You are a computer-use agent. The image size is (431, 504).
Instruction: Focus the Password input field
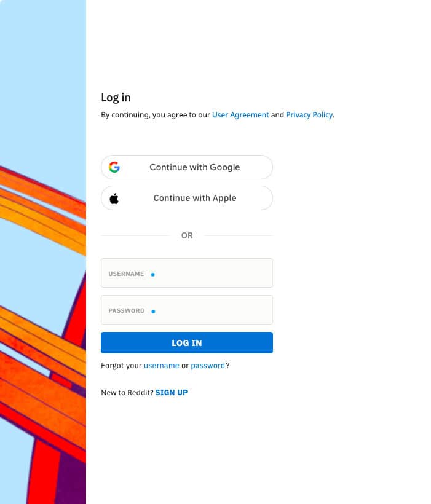coord(187,310)
